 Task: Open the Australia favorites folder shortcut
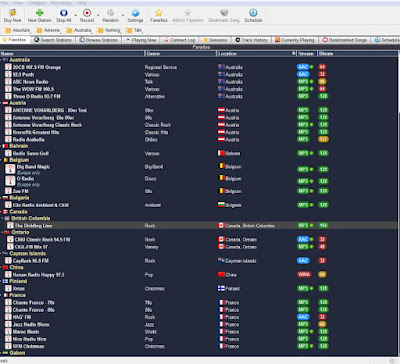pyautogui.click(x=79, y=30)
